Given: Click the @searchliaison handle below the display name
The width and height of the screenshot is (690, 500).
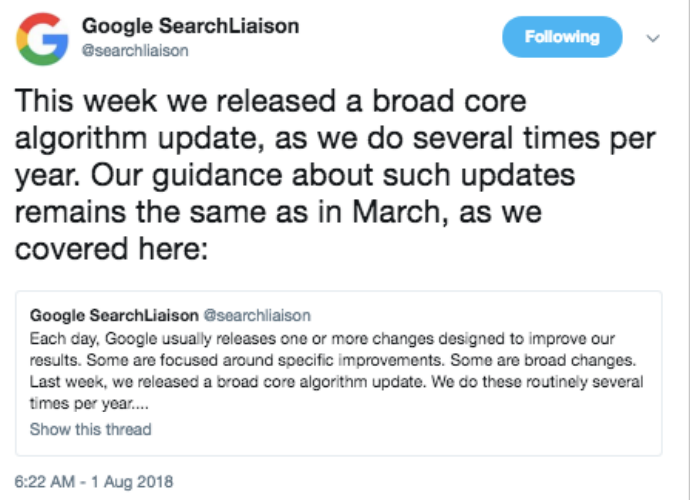Looking at the screenshot, I should 135,51.
